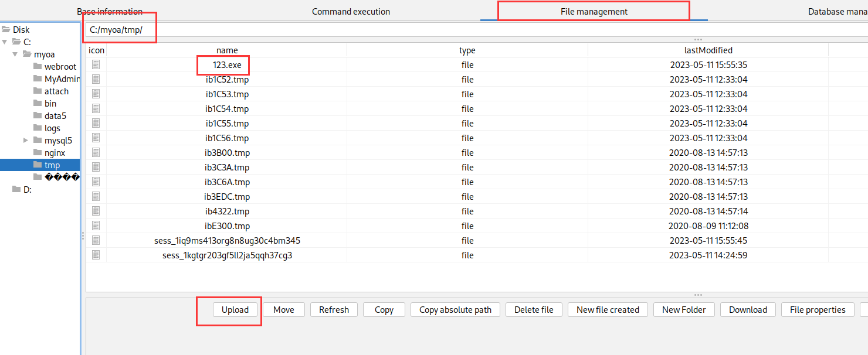Click the file icon beside 123.exe
Viewport: 868px width, 355px height.
click(x=96, y=64)
